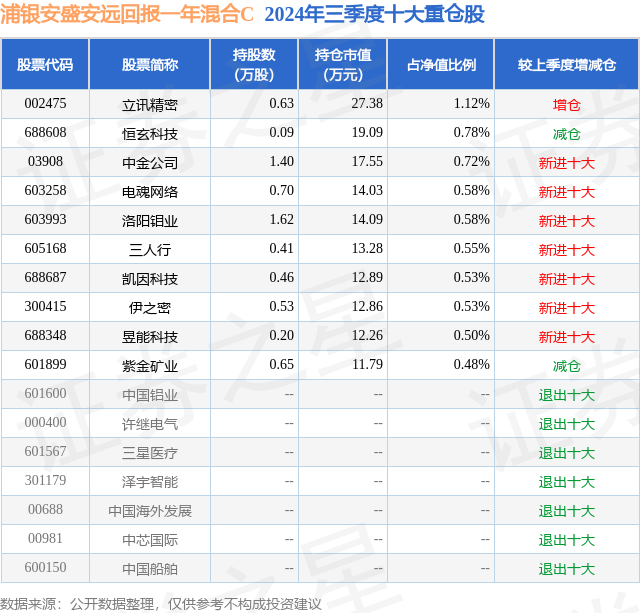Select stock name 中国船舶
640x613 pixels.
(150, 569)
